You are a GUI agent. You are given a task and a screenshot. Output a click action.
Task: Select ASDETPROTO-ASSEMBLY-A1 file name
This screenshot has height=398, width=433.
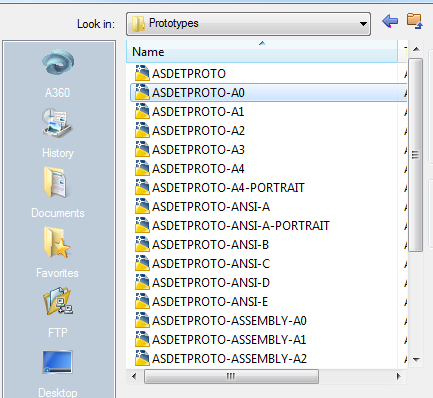(229, 340)
